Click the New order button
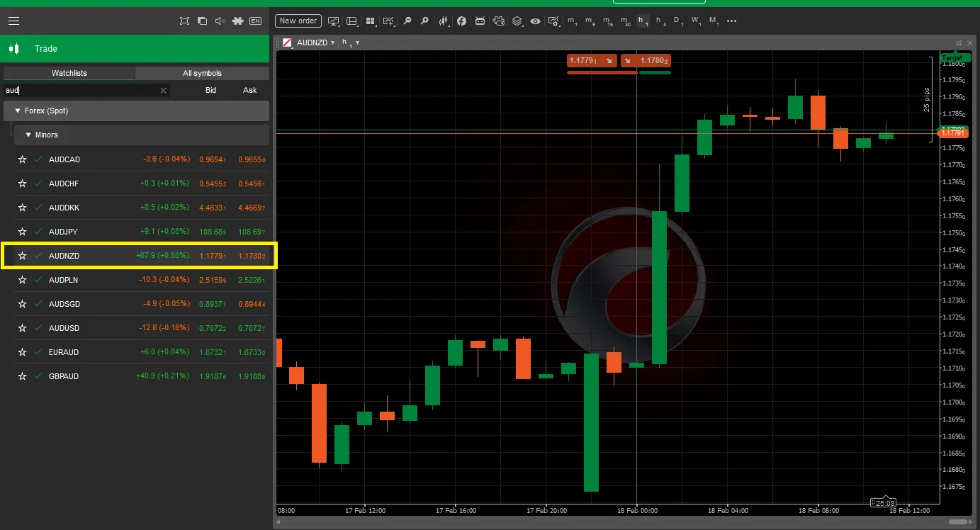980x530 pixels. (x=298, y=21)
